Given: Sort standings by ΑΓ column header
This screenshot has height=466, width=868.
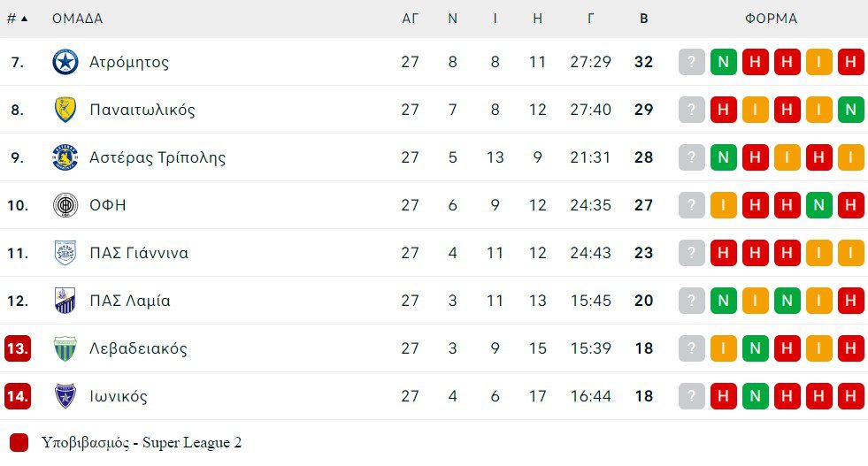Looking at the screenshot, I should [410, 19].
